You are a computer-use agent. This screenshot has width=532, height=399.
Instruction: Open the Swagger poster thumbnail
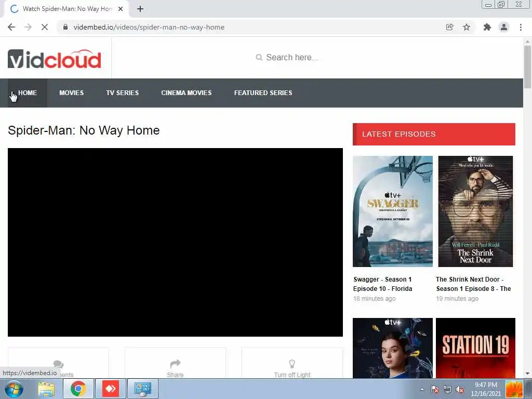[393, 211]
